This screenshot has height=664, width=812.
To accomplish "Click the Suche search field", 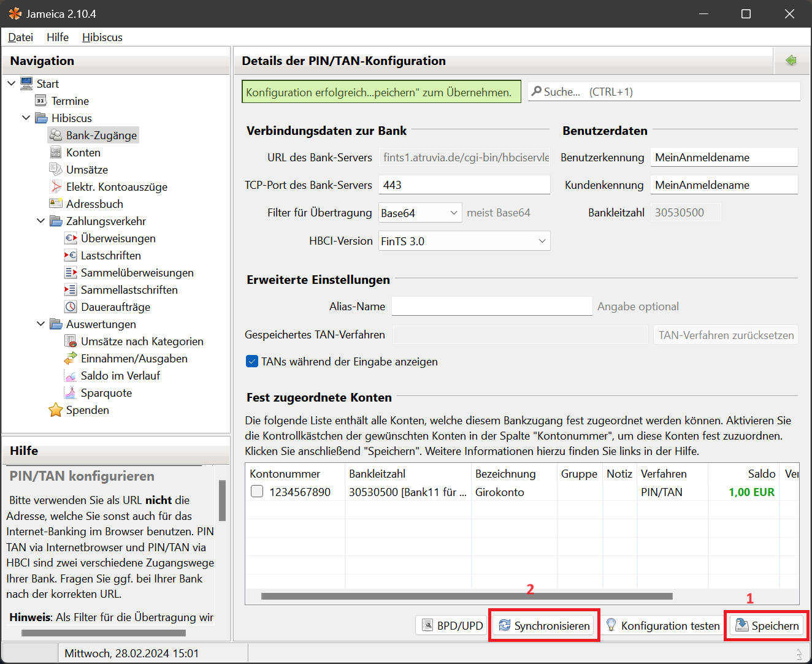I will (x=664, y=91).
